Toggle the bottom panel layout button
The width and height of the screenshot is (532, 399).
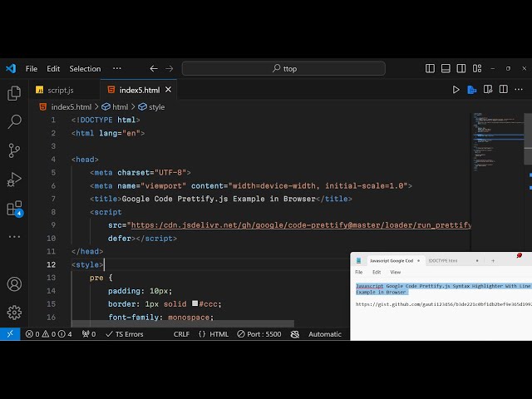tap(445, 69)
